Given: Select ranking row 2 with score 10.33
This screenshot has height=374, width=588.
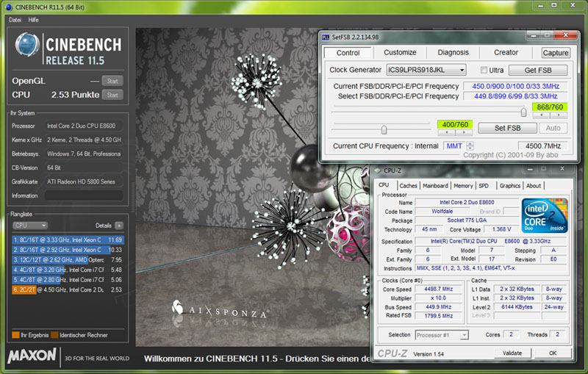Looking at the screenshot, I should coord(68,250).
